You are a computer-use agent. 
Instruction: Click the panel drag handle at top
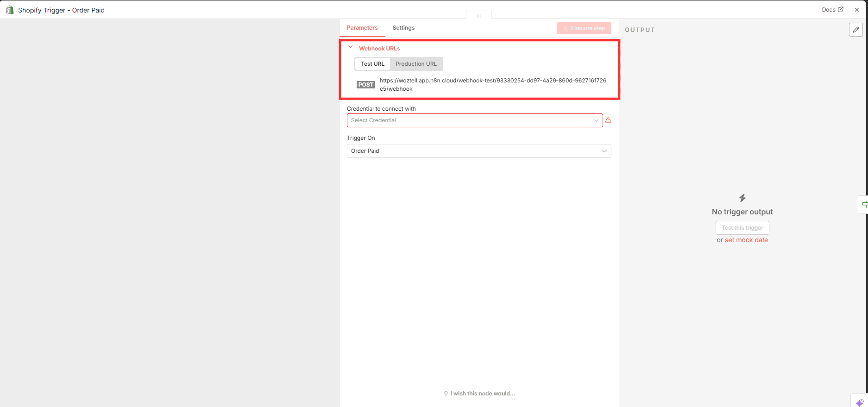coord(479,16)
